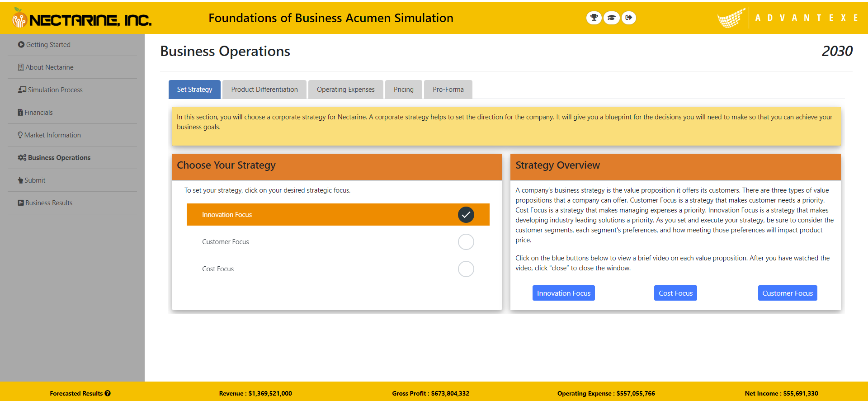
Task: Click the Revenue : $1,369,521,000 value
Action: pyautogui.click(x=255, y=393)
